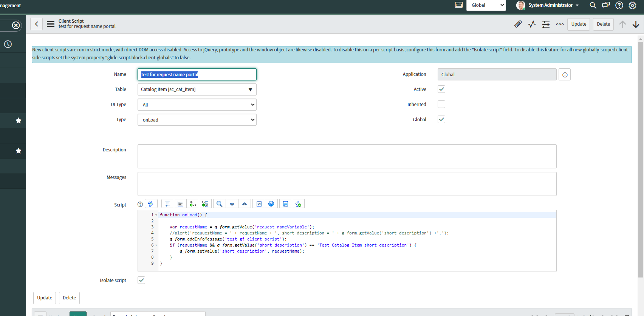
Task: Toggle the Isolate script checkbox
Action: [141, 280]
